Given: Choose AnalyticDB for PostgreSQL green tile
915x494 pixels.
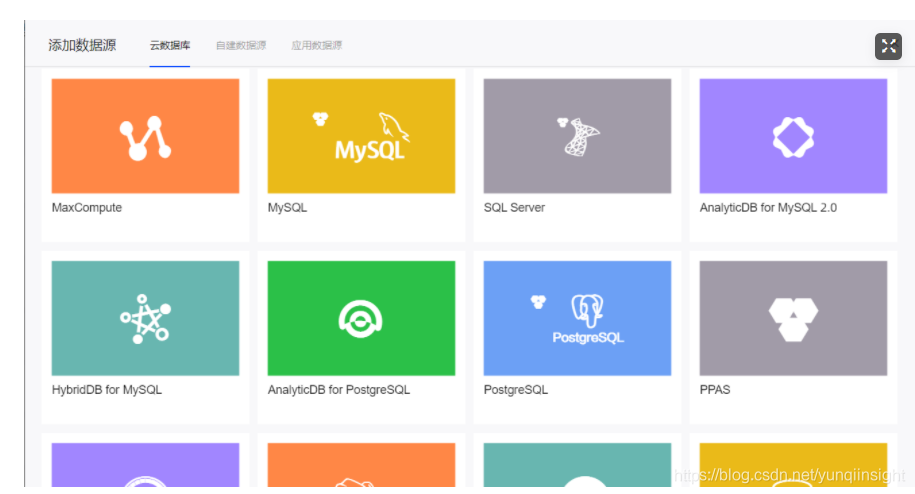Looking at the screenshot, I should (x=361, y=318).
